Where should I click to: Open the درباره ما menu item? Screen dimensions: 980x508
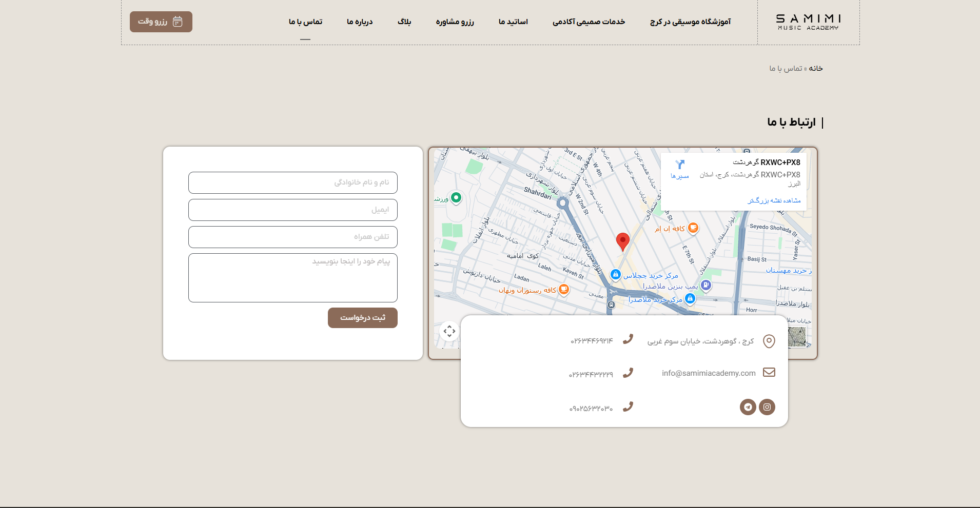[x=360, y=22]
